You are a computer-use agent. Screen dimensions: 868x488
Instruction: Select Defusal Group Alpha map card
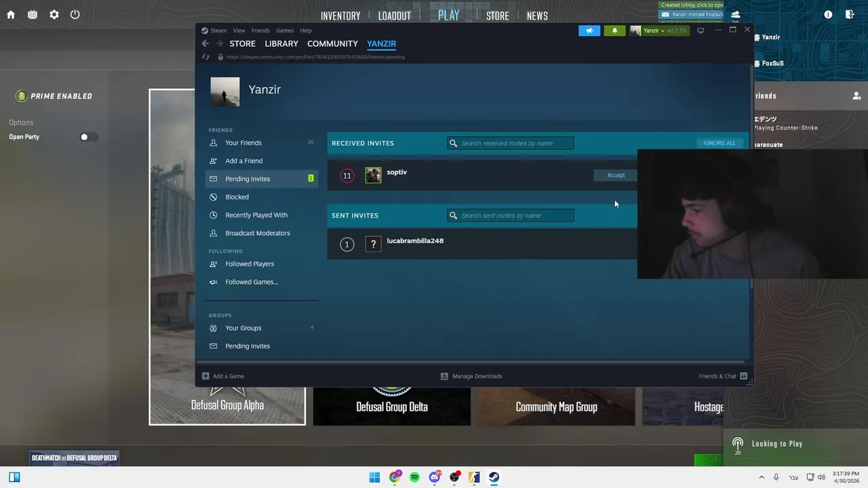click(x=227, y=258)
